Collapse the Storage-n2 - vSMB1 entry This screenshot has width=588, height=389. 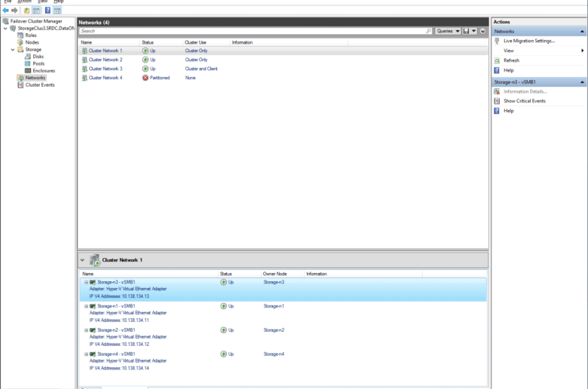tap(86, 330)
